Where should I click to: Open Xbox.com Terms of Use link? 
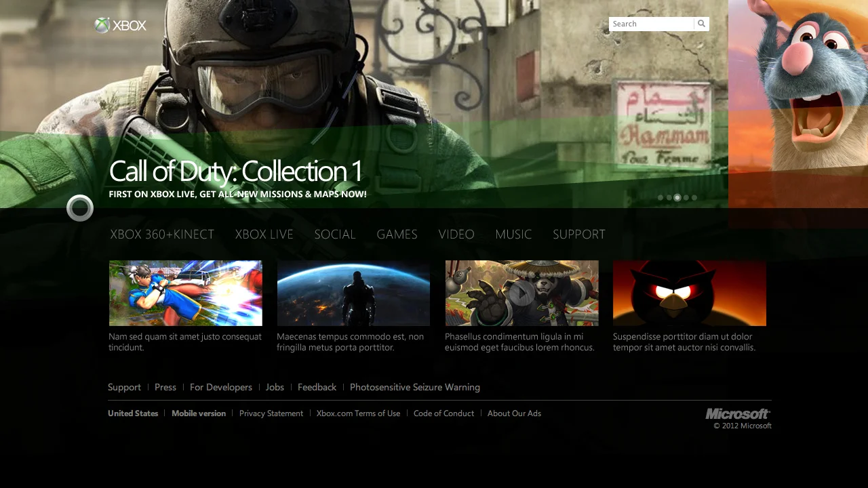pyautogui.click(x=358, y=413)
